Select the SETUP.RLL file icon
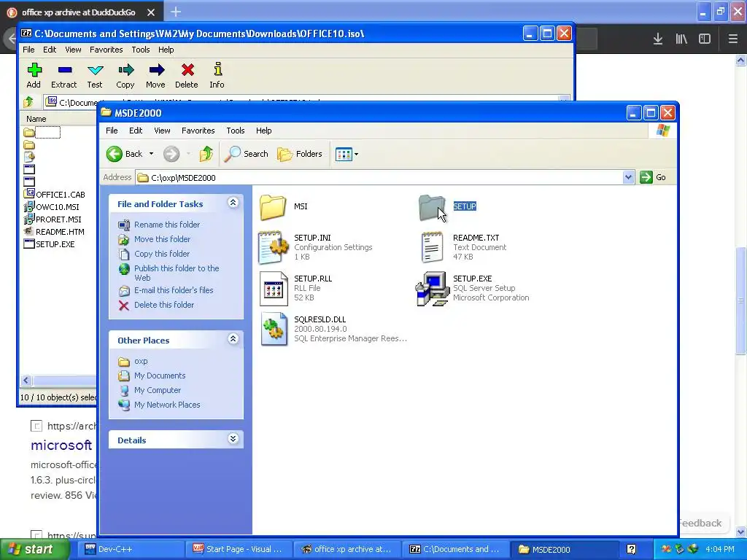 pos(274,288)
